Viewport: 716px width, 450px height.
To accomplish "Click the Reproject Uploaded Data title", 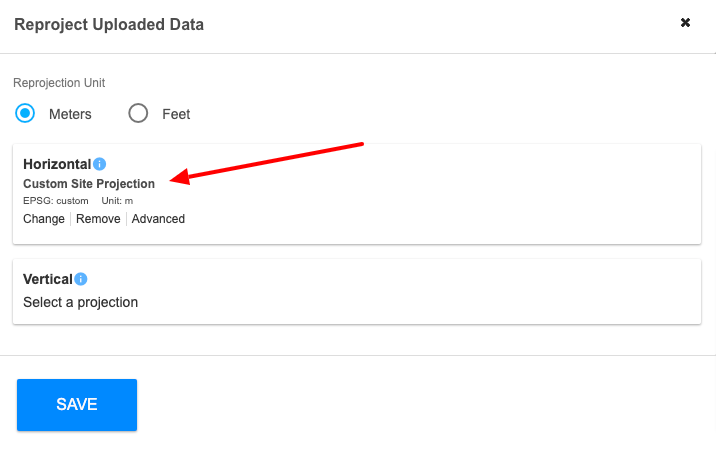I will [x=109, y=25].
